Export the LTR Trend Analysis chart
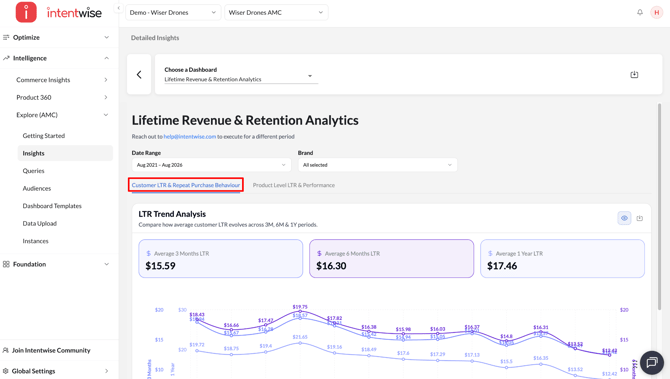 coord(640,218)
